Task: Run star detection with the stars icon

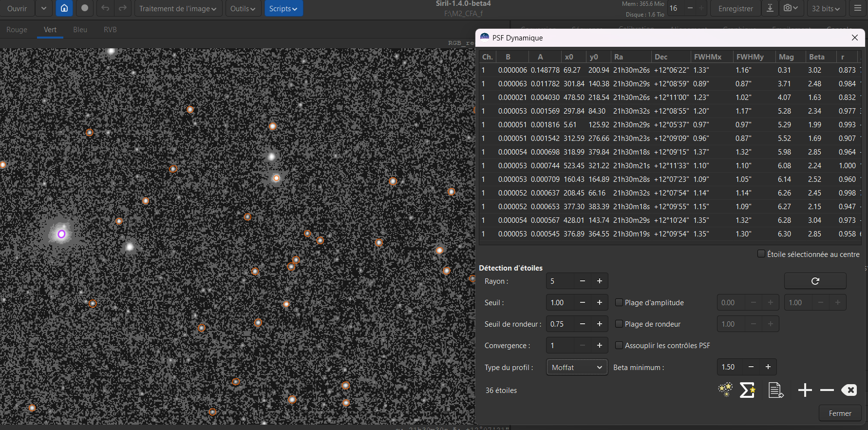Action: click(x=725, y=390)
